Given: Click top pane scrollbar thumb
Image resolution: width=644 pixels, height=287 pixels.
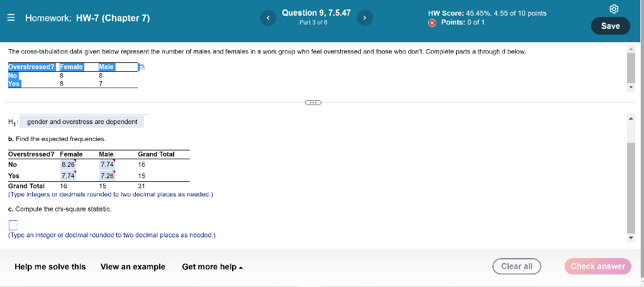Looking at the screenshot, I should coord(630,68).
